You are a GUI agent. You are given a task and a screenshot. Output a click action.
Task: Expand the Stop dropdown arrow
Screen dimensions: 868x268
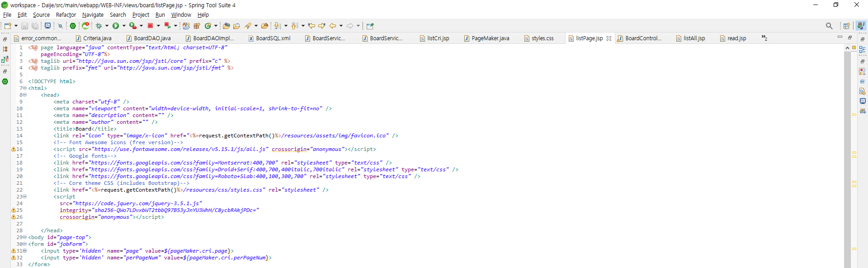pos(158,26)
